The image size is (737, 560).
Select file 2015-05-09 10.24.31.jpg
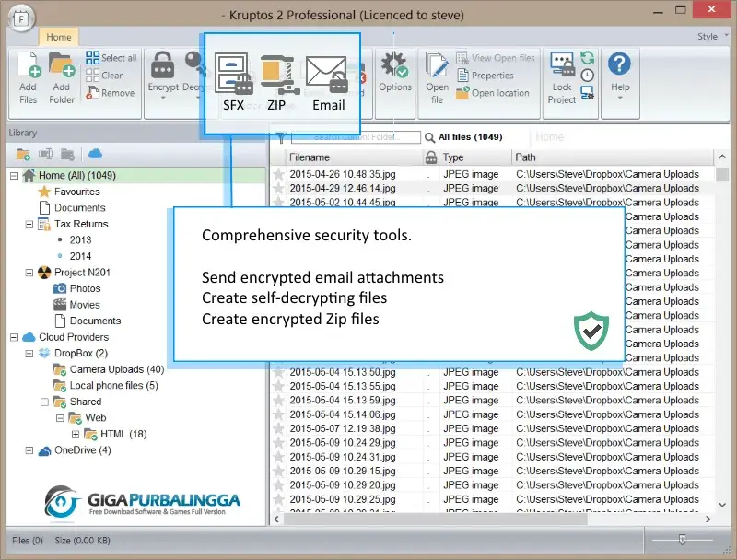click(494, 457)
